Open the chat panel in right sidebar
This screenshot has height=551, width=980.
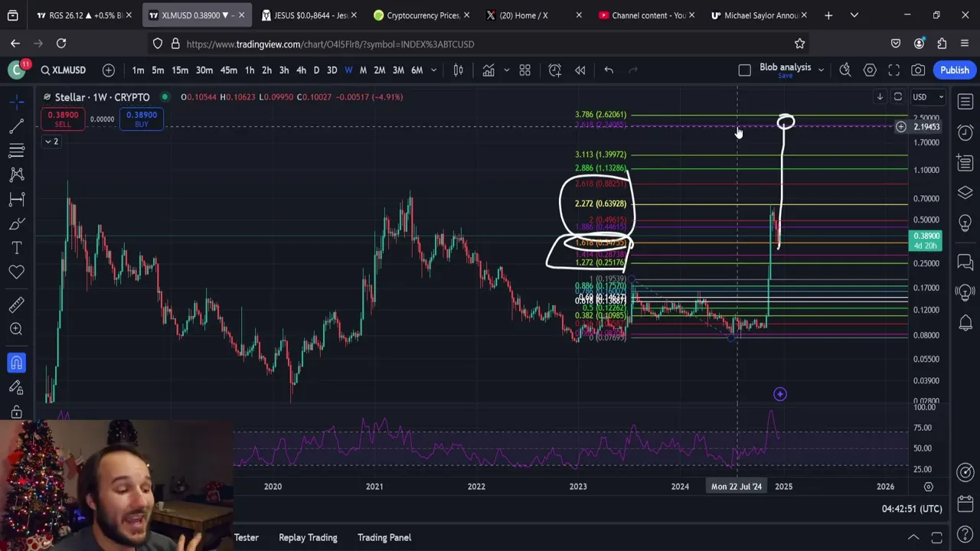pos(965,262)
